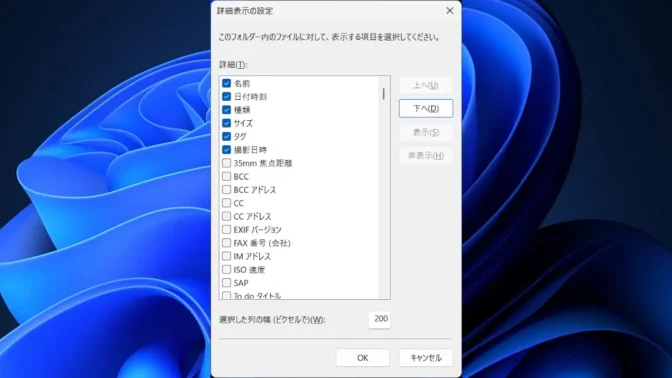672x378 pixels.
Task: Uncheck the 種類 checkbox
Action: tap(226, 110)
